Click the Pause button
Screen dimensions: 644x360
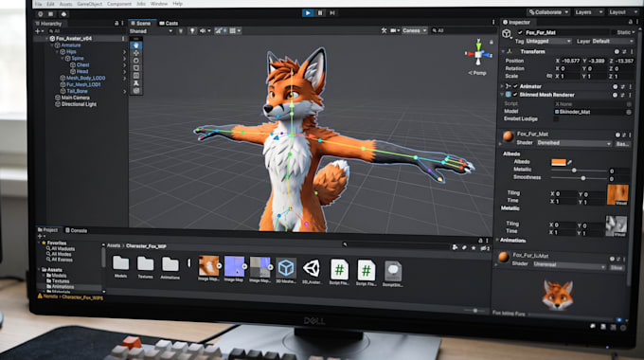coord(320,12)
